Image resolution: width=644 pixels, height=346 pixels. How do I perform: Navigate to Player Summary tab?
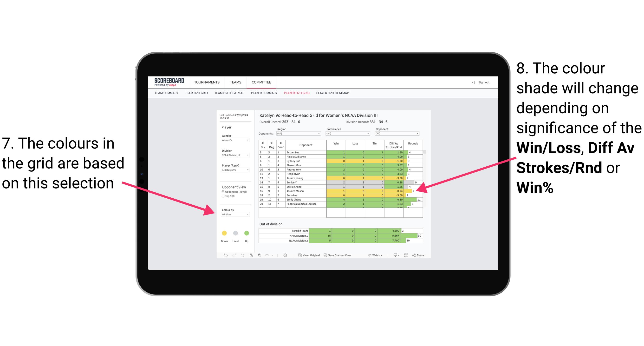pyautogui.click(x=263, y=94)
